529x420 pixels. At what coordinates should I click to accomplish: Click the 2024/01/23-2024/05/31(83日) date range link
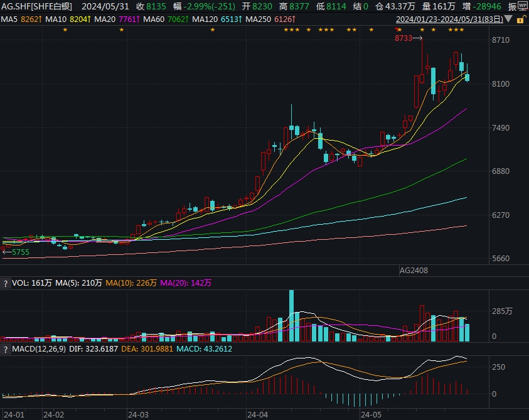click(x=449, y=19)
